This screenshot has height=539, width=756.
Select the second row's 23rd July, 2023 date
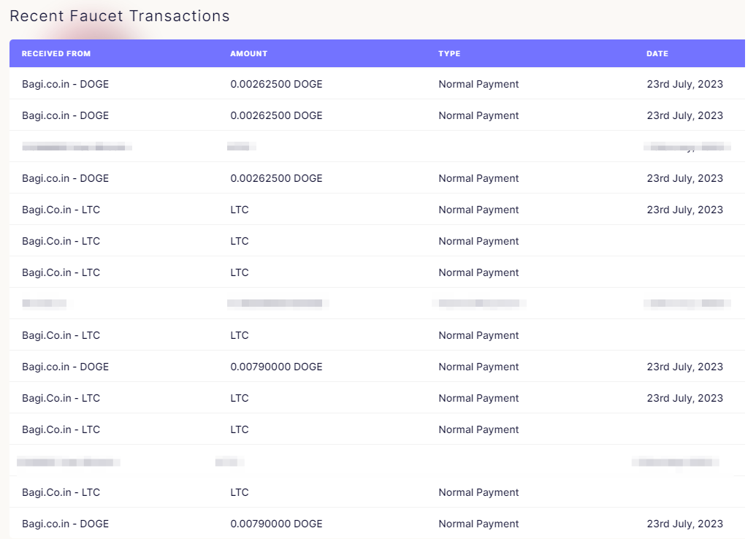point(684,115)
